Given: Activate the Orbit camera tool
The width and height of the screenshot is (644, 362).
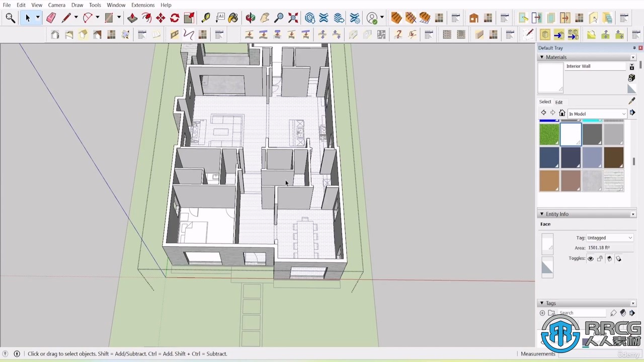Looking at the screenshot, I should coord(251,18).
